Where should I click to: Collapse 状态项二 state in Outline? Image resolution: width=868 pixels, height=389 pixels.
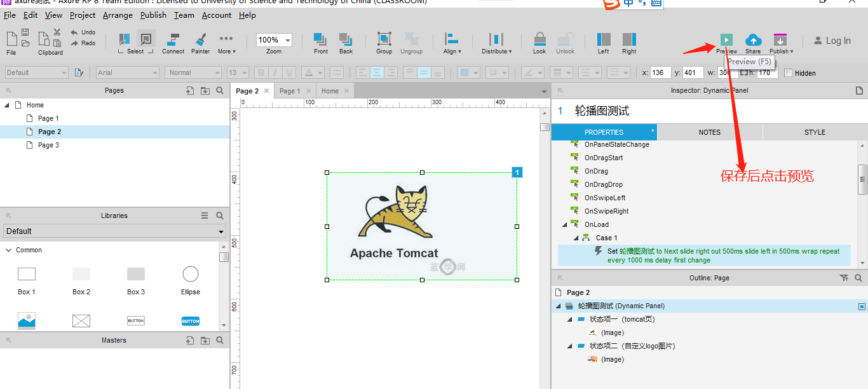click(569, 346)
